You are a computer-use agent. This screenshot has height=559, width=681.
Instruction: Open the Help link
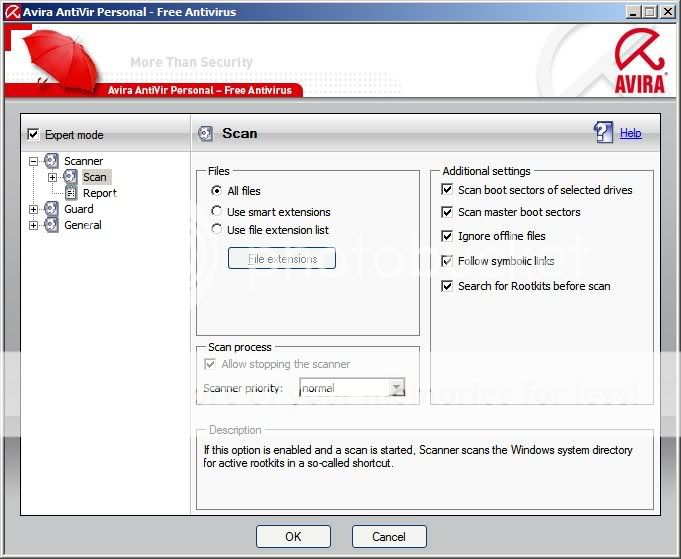click(x=630, y=133)
